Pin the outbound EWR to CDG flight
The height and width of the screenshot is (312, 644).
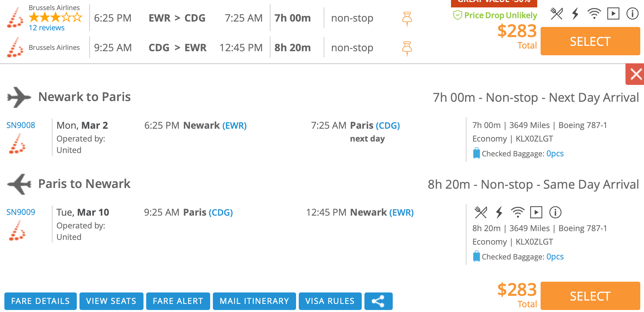click(x=407, y=19)
